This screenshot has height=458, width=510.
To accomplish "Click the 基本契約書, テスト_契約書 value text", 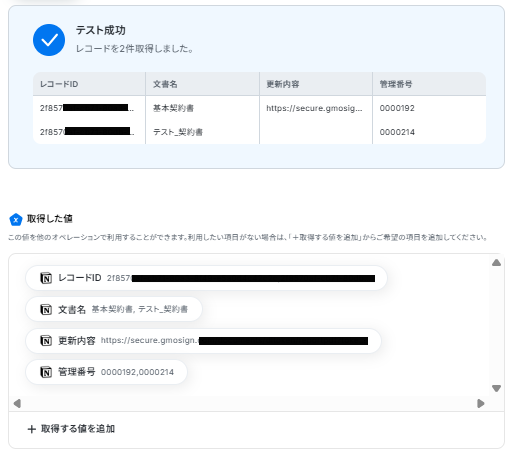I will coord(140,309).
